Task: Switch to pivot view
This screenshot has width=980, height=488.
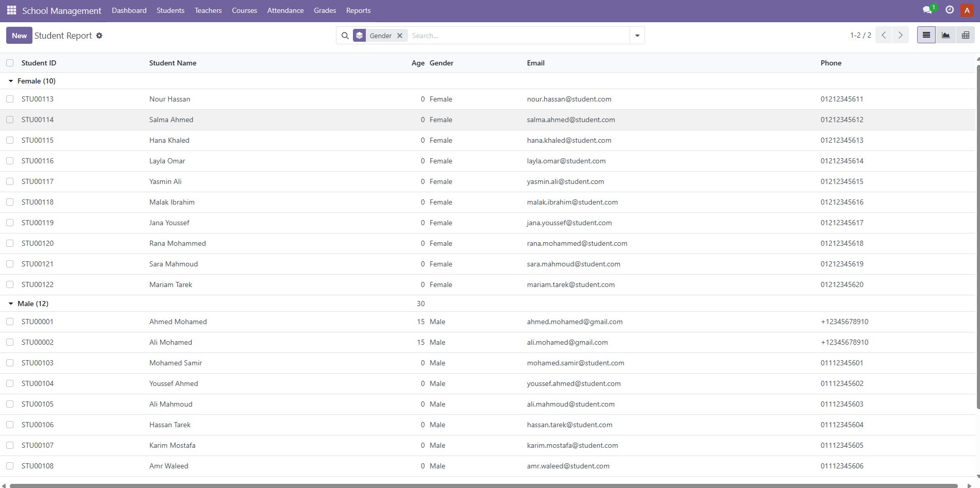Action: 966,35
